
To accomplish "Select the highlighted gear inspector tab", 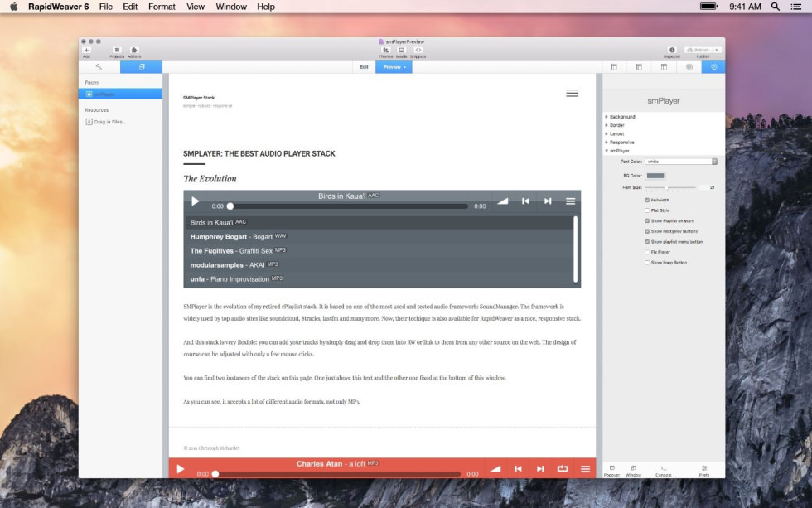I will [x=713, y=67].
